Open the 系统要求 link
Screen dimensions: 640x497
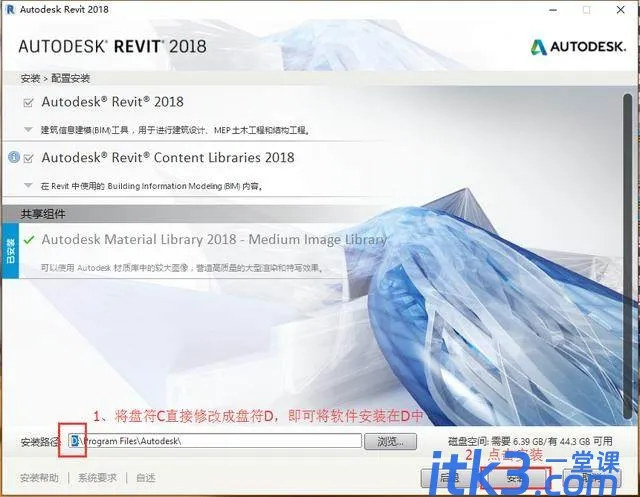(x=97, y=477)
